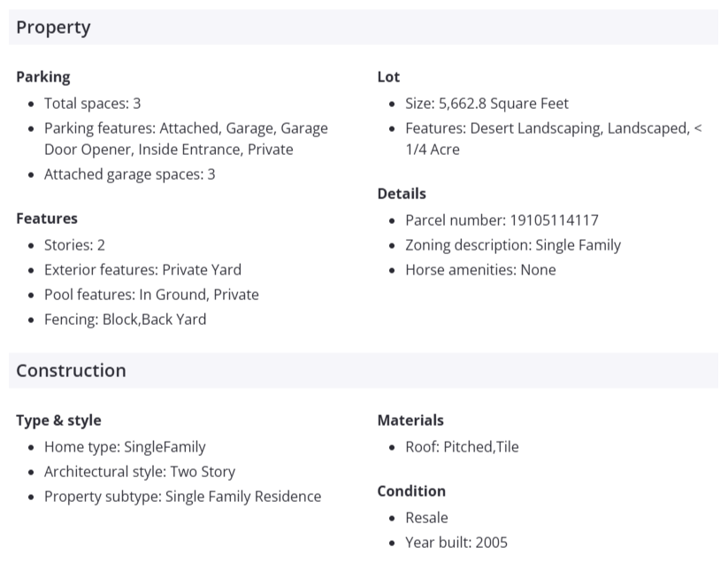Click the Pool features list item

151,295
